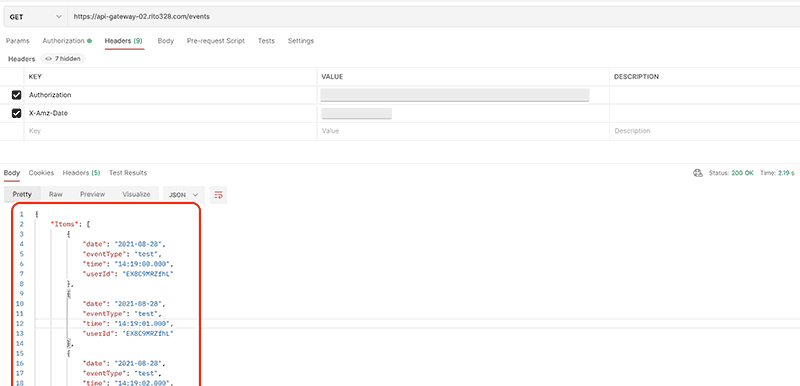Select the Pretty view mode
The height and width of the screenshot is (386, 800).
tap(22, 194)
